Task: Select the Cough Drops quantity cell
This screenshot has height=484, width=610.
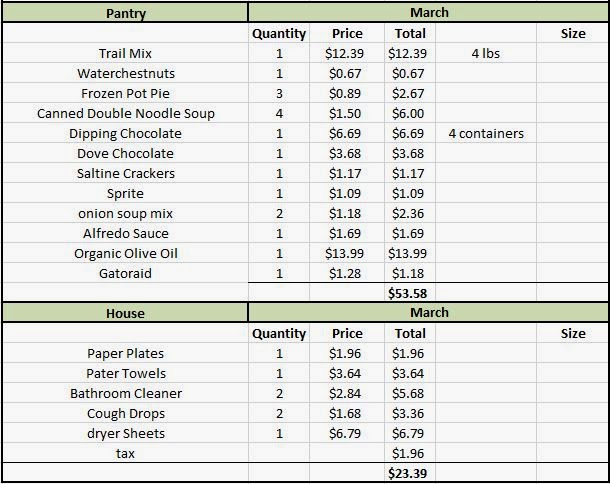Action: pos(279,413)
